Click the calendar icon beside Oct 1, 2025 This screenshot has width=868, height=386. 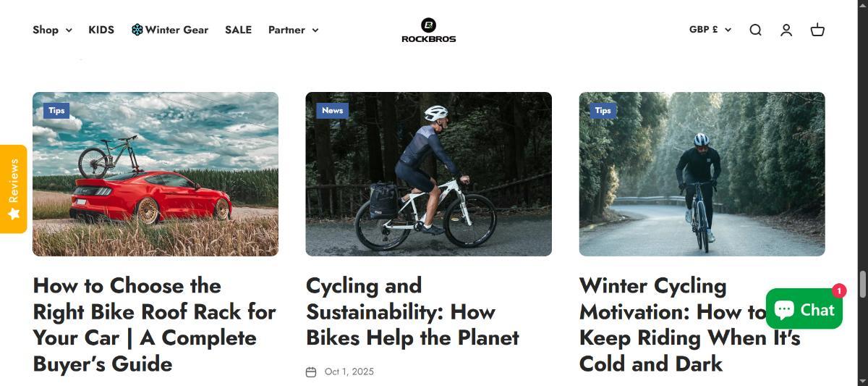coord(311,372)
